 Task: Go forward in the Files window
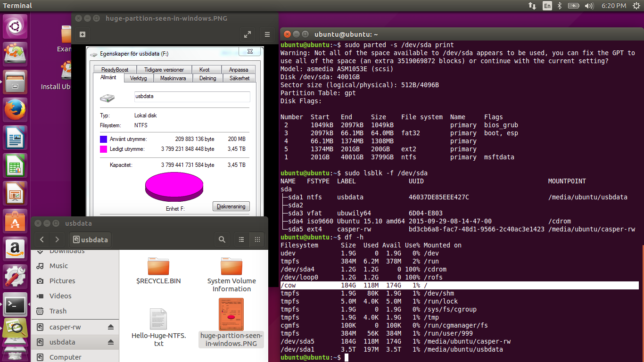pyautogui.click(x=57, y=239)
